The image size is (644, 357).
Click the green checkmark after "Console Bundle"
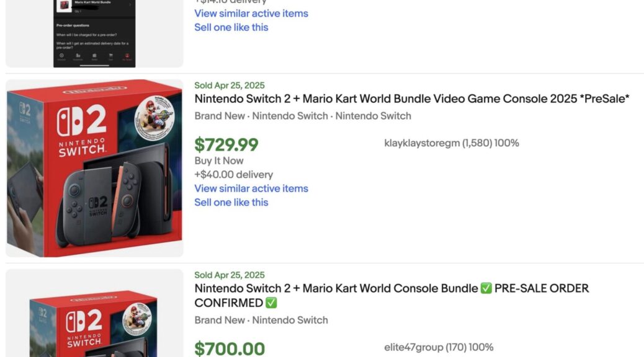486,289
